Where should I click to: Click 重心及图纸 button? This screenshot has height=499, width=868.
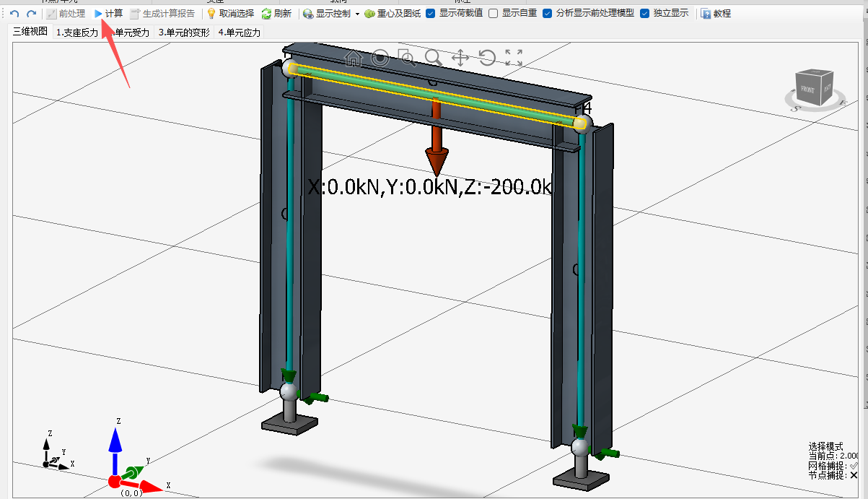393,14
